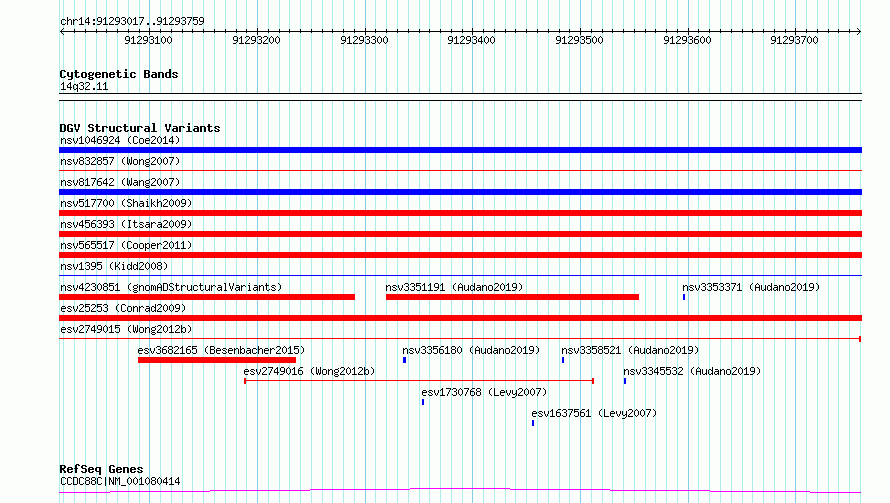This screenshot has height=503, width=890.
Task: Click esv1730768 (Levy2007) label
Action: (x=484, y=392)
